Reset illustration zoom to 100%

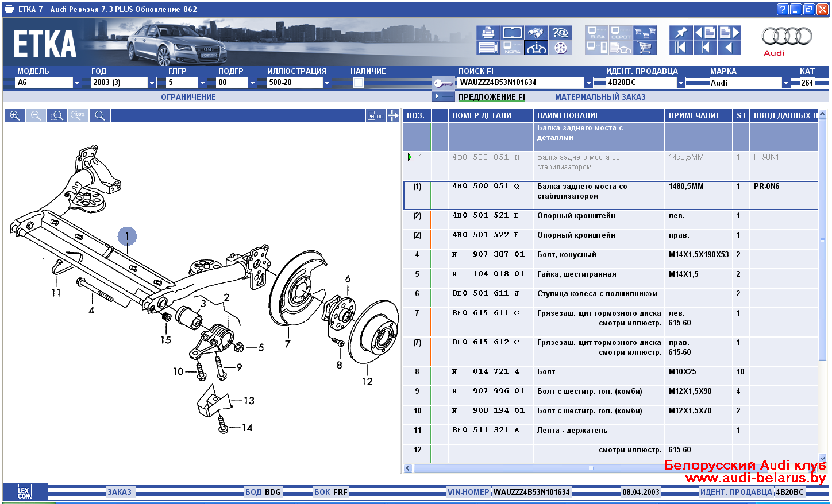click(x=78, y=115)
